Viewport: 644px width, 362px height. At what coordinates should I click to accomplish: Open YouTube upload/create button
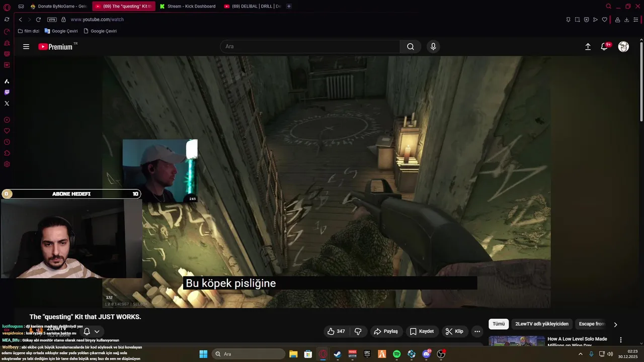(588, 47)
